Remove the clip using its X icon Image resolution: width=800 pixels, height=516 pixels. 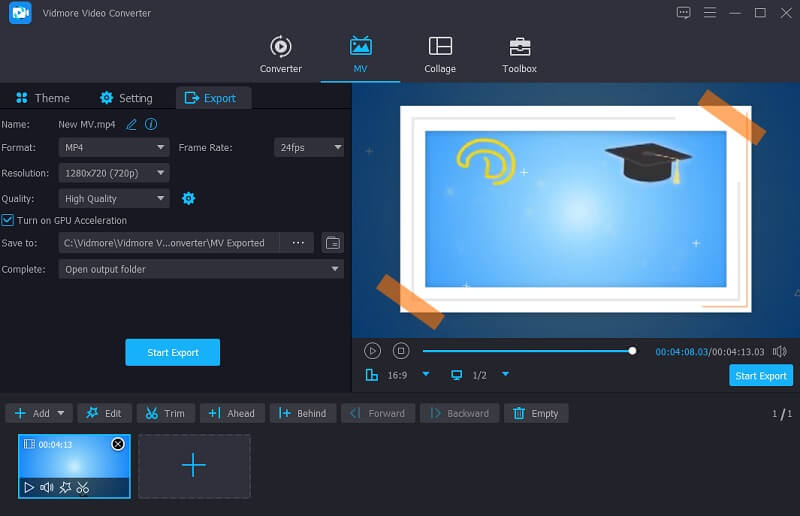[x=118, y=444]
